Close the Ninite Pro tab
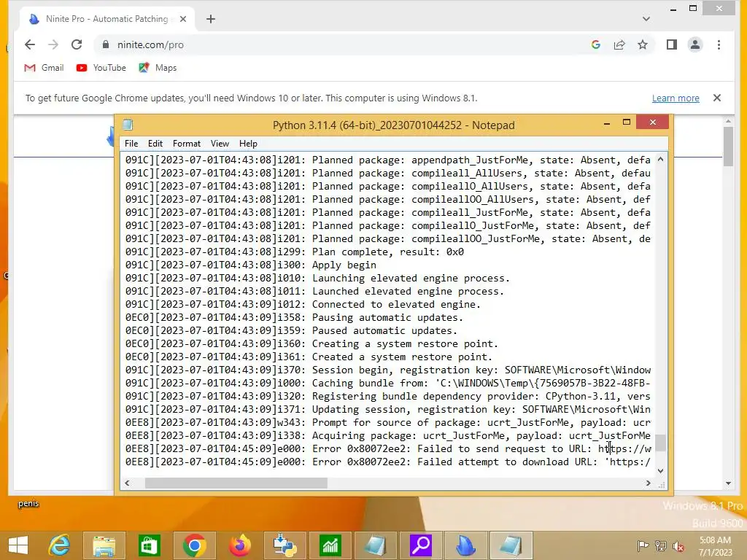 tap(183, 19)
